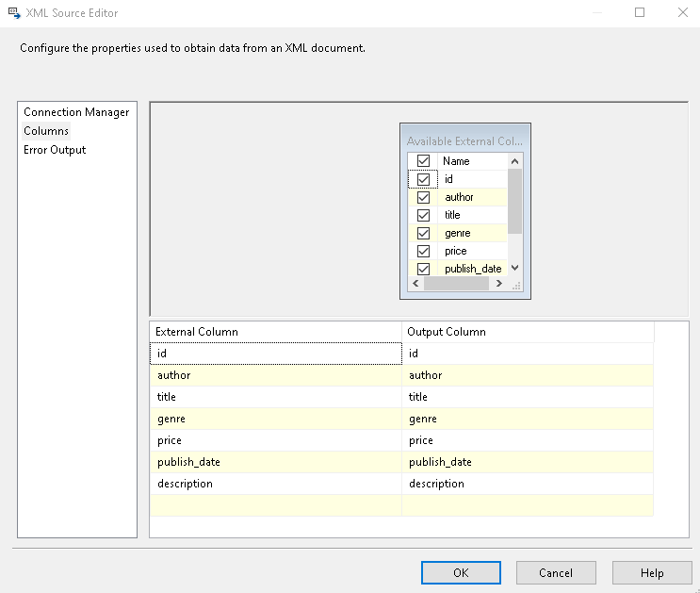The image size is (700, 593).
Task: Cancel the XML Source Editor dialog
Action: click(556, 572)
